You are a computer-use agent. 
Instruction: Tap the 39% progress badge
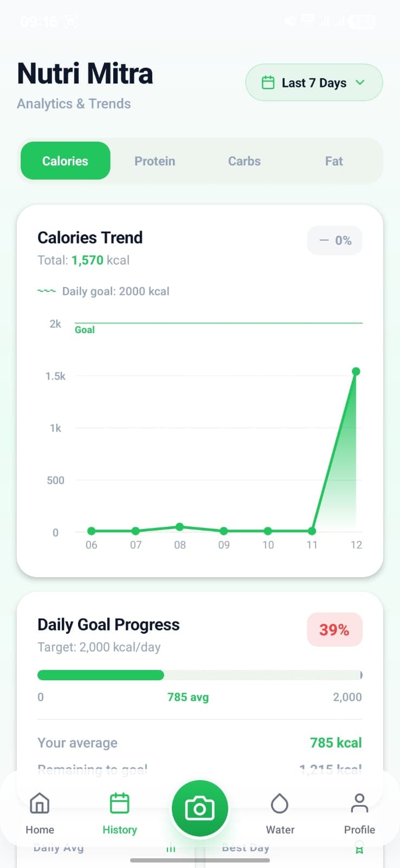(334, 630)
